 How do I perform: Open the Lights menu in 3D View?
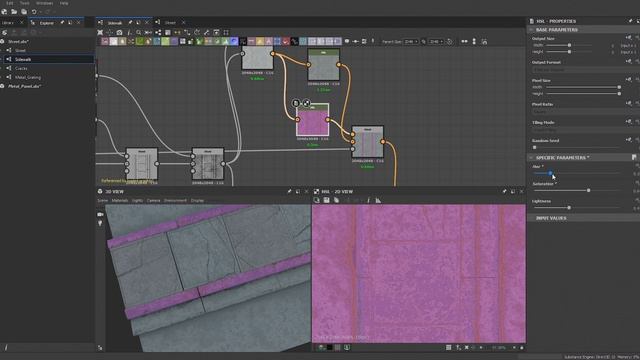click(x=137, y=200)
